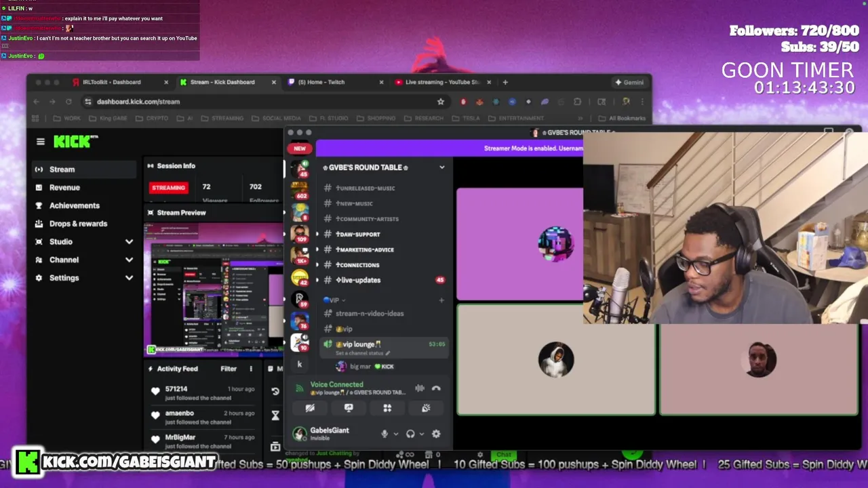This screenshot has height=488, width=868.
Task: Switch to Live streaming YouTube Studio tab
Action: pyautogui.click(x=443, y=82)
